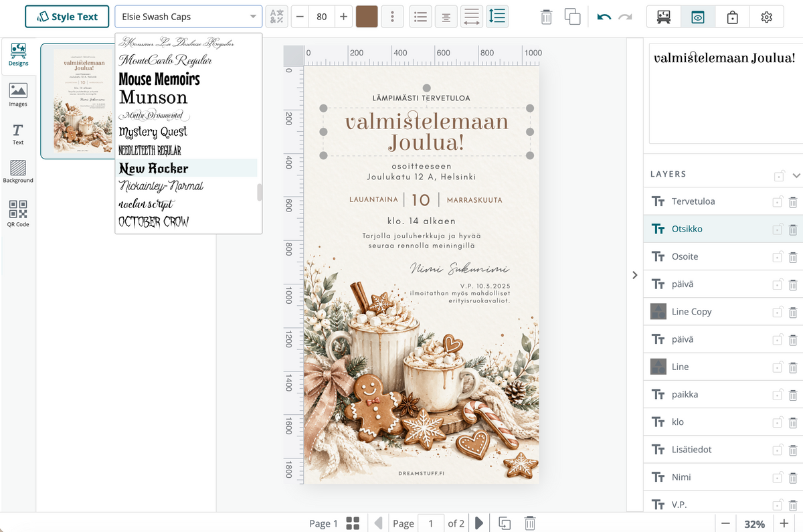The width and height of the screenshot is (803, 532).
Task: Open the QR Code sidebar tool
Action: click(18, 214)
